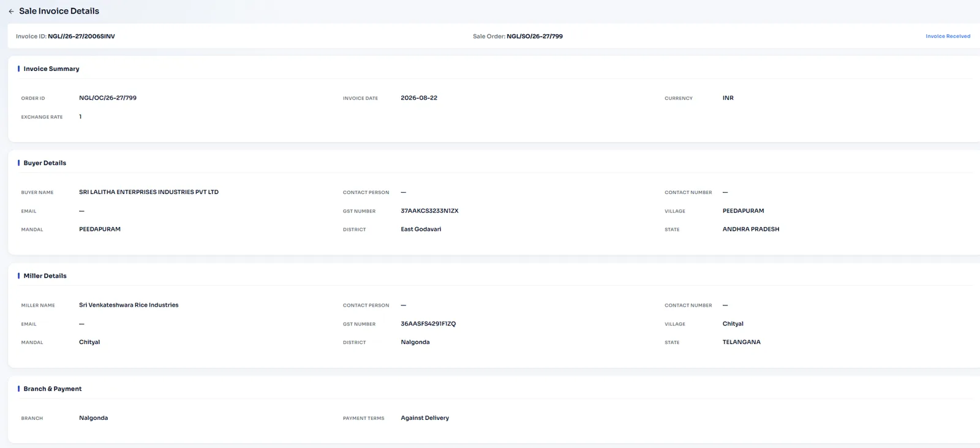Click the Buyer Details section heading
Viewport: 980px width, 448px height.
click(x=45, y=163)
